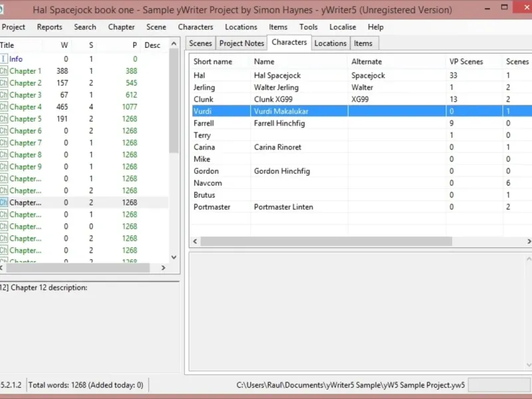Click the highlighted Ch icon of selected chapter

click(x=3, y=203)
